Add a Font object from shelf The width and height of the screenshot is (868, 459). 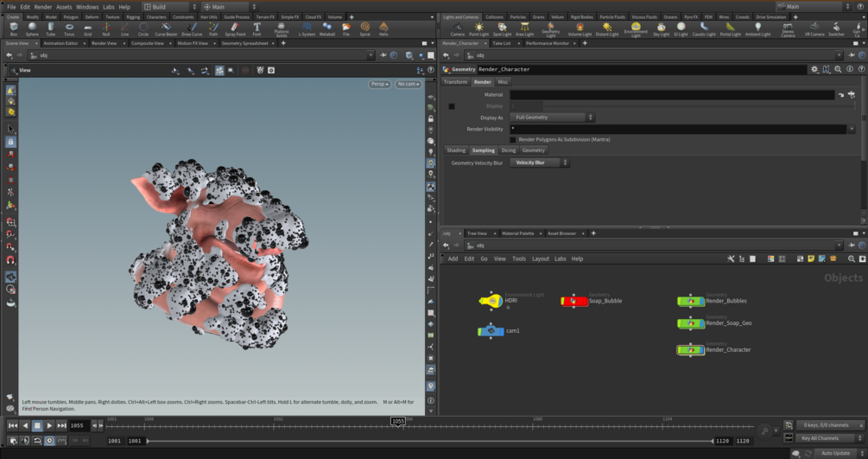point(257,29)
